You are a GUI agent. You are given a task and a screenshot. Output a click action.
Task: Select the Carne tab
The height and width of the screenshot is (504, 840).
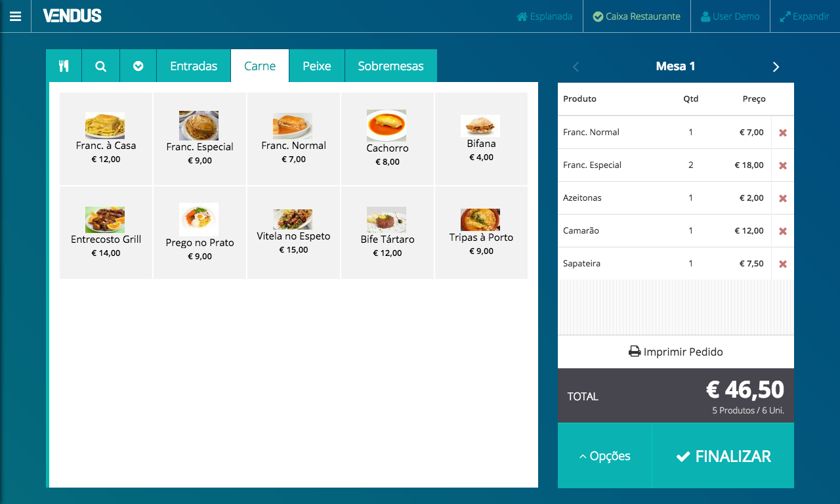coord(260,66)
